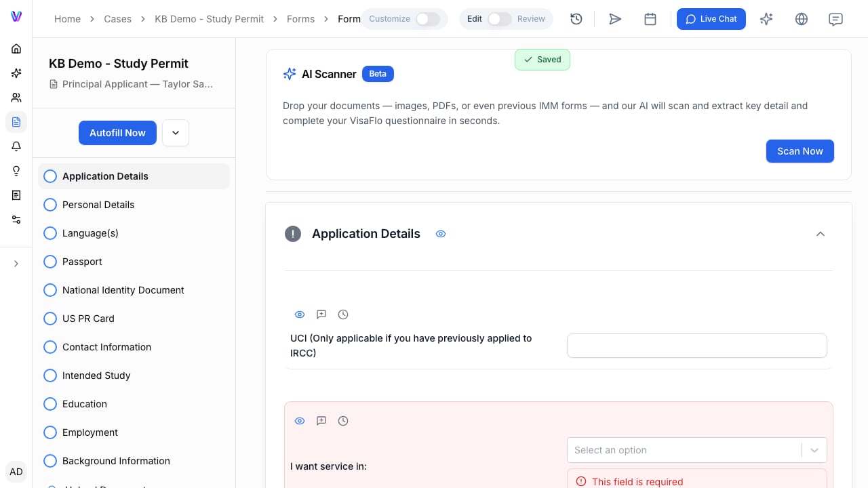
Task: Expand the left sidebar with chevron
Action: (x=16, y=264)
